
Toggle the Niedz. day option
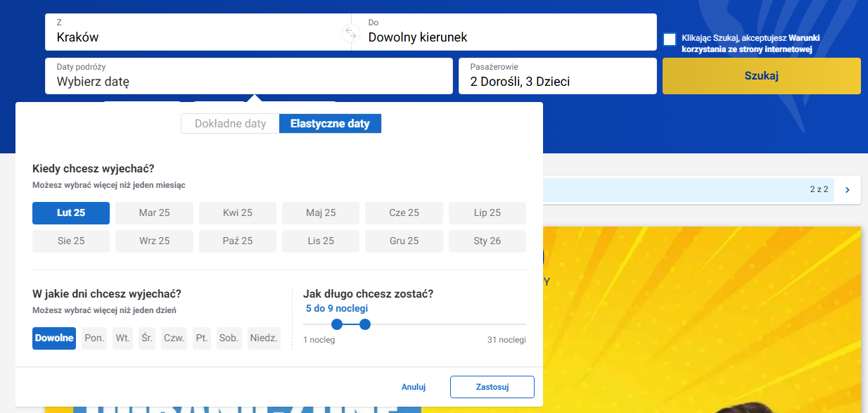(x=264, y=338)
